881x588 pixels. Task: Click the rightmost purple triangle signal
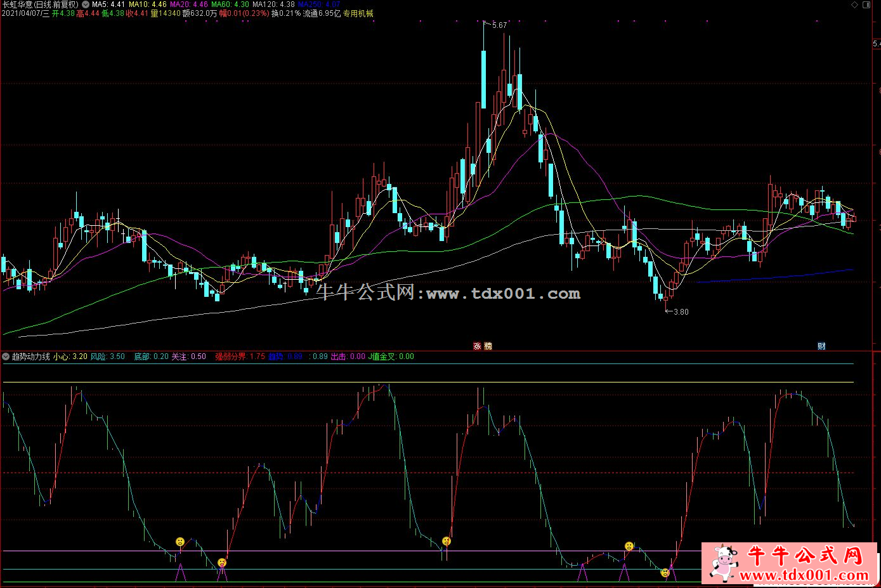[x=671, y=572]
